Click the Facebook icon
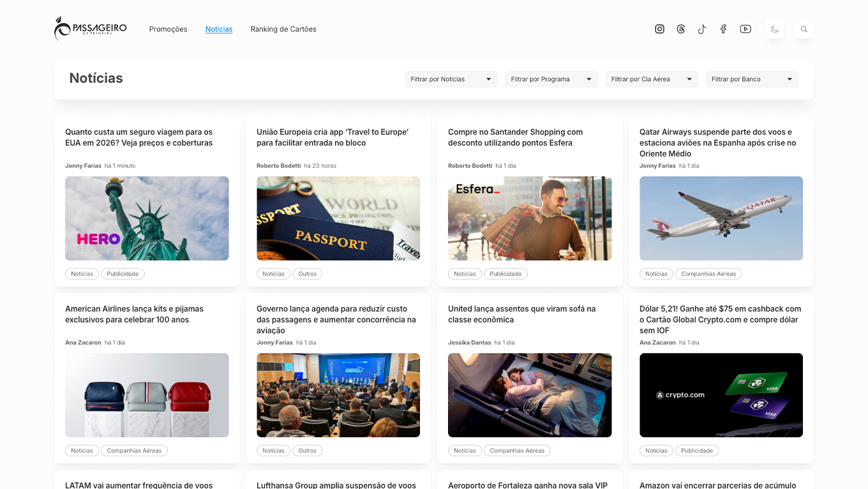The image size is (868, 489). click(x=723, y=29)
